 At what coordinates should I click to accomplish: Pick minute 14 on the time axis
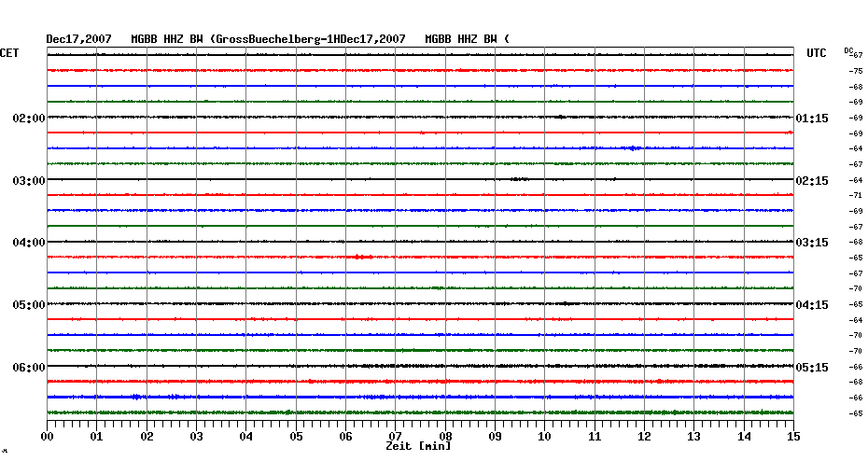coord(744,437)
